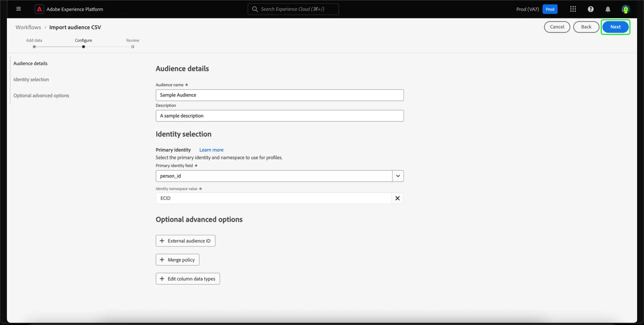Expand the Merge policy option

(x=178, y=260)
